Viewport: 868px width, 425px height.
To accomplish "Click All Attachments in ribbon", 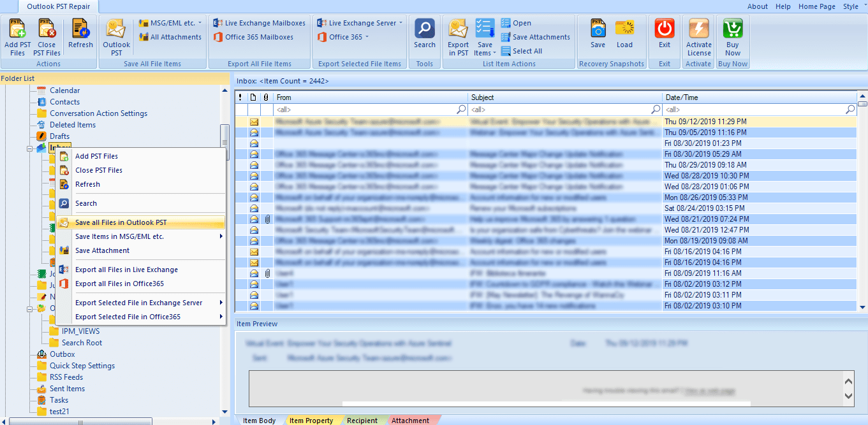I will click(x=169, y=37).
